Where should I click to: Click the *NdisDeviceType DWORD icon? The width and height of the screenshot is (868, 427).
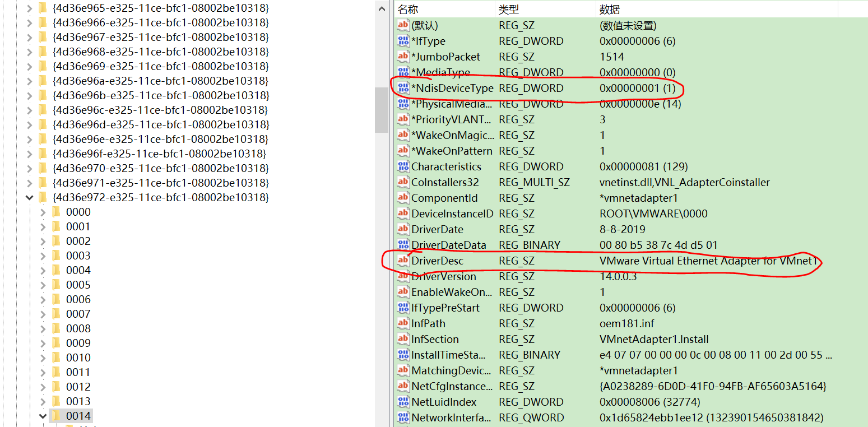[403, 88]
